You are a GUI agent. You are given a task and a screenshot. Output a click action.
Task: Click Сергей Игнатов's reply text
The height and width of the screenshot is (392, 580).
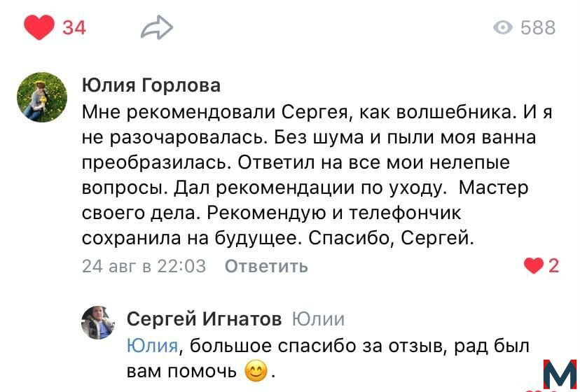tap(328, 358)
